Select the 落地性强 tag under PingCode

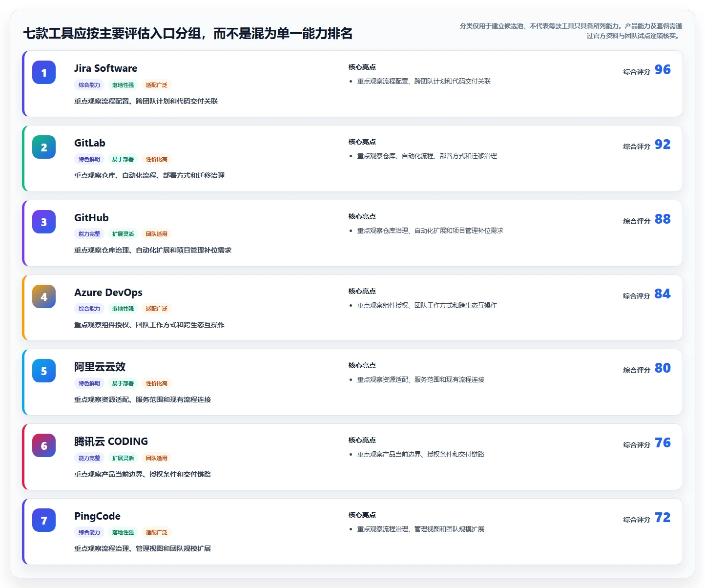click(x=123, y=532)
